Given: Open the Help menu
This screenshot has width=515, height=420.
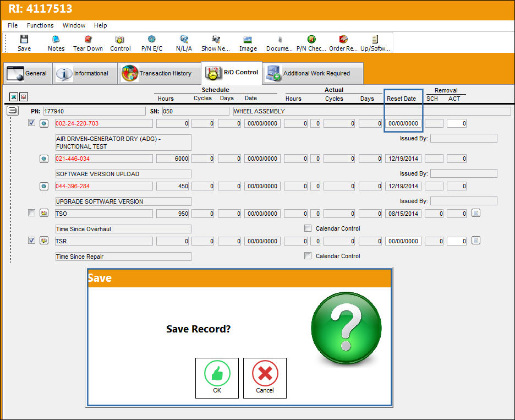Looking at the screenshot, I should pos(101,25).
